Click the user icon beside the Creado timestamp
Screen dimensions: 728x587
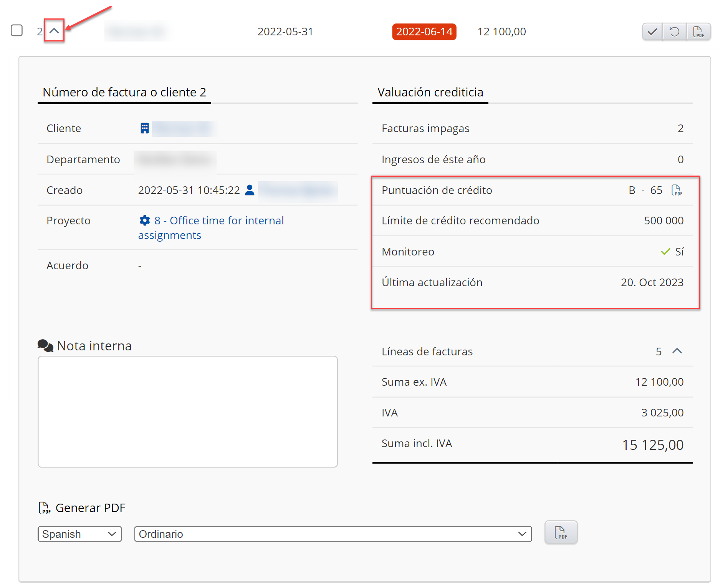click(x=250, y=190)
